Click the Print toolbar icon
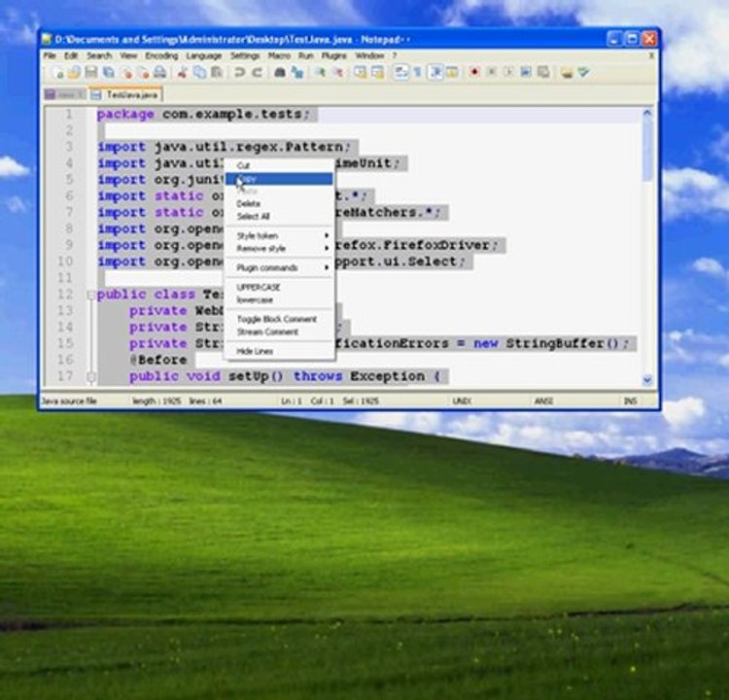Screen dimensions: 729x700 (160, 73)
